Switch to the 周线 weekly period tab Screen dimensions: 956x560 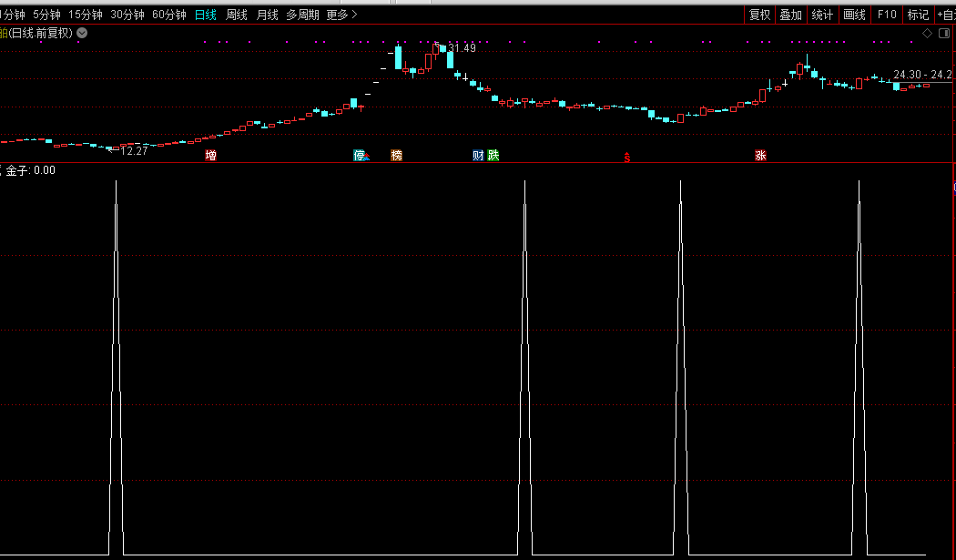click(237, 15)
